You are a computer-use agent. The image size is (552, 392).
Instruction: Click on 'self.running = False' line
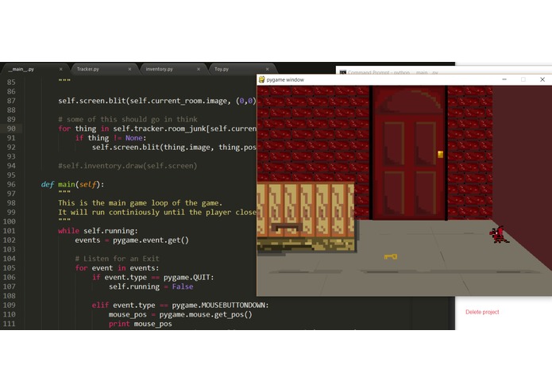151,286
